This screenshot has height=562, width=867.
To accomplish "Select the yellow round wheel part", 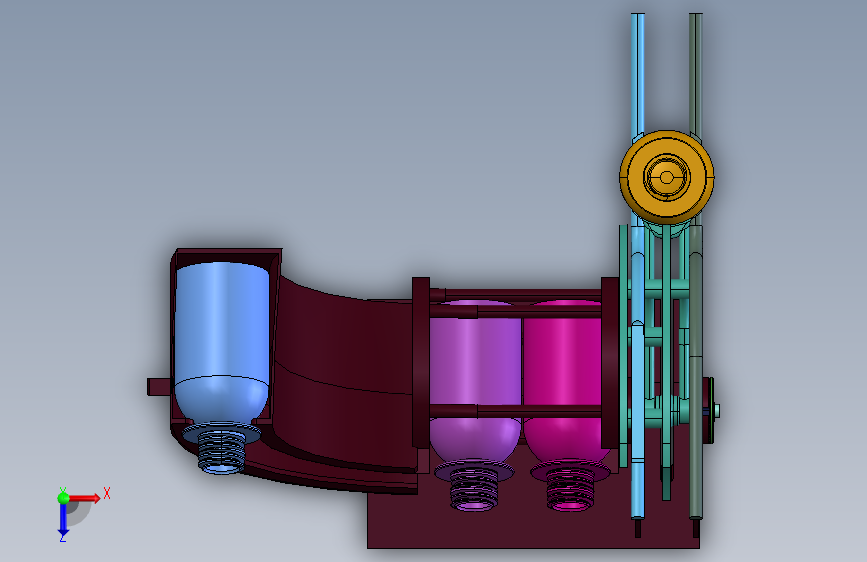I will click(666, 178).
